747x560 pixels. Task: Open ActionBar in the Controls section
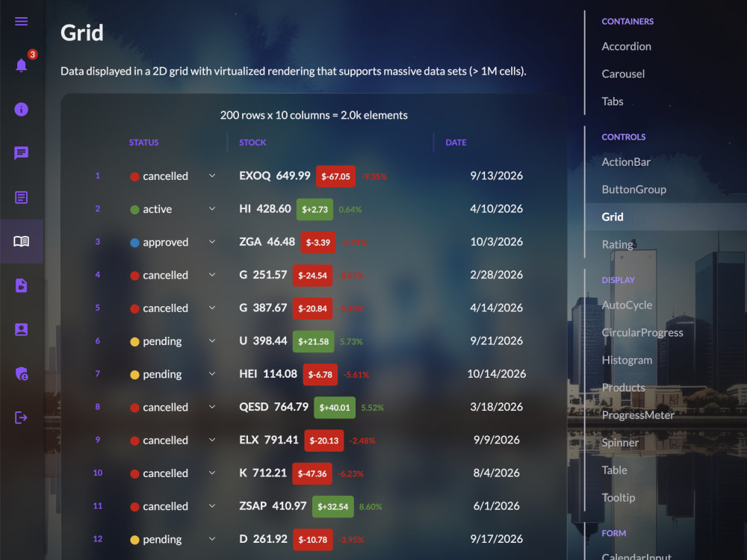coord(625,162)
